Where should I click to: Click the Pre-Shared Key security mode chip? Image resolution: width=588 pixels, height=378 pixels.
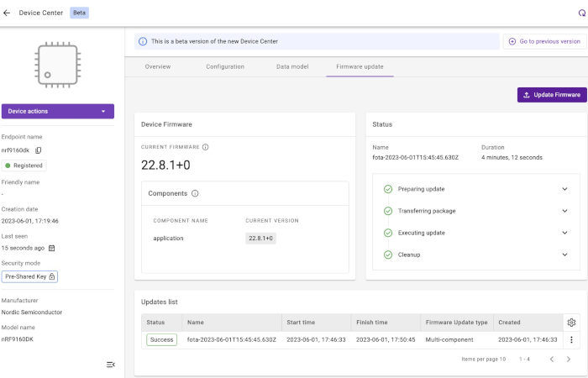point(29,276)
